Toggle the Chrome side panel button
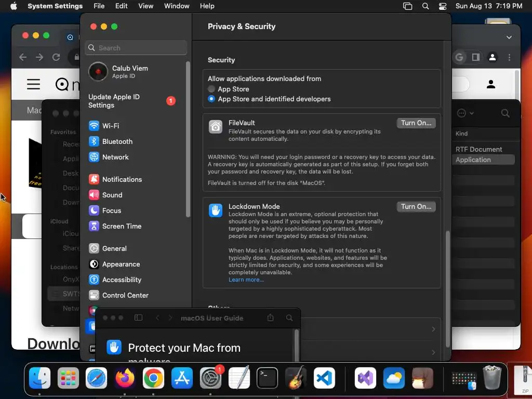Image resolution: width=532 pixels, height=399 pixels. click(476, 57)
